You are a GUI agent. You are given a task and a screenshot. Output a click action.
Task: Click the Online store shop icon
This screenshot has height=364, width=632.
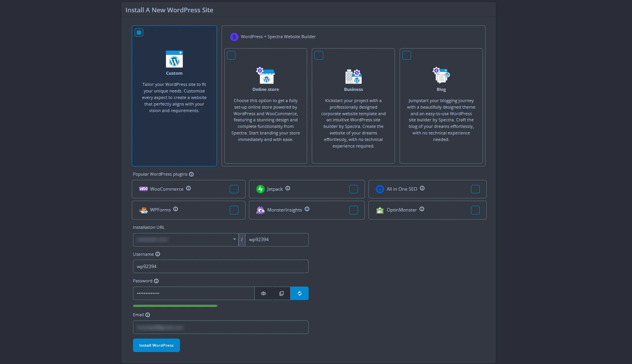266,75
